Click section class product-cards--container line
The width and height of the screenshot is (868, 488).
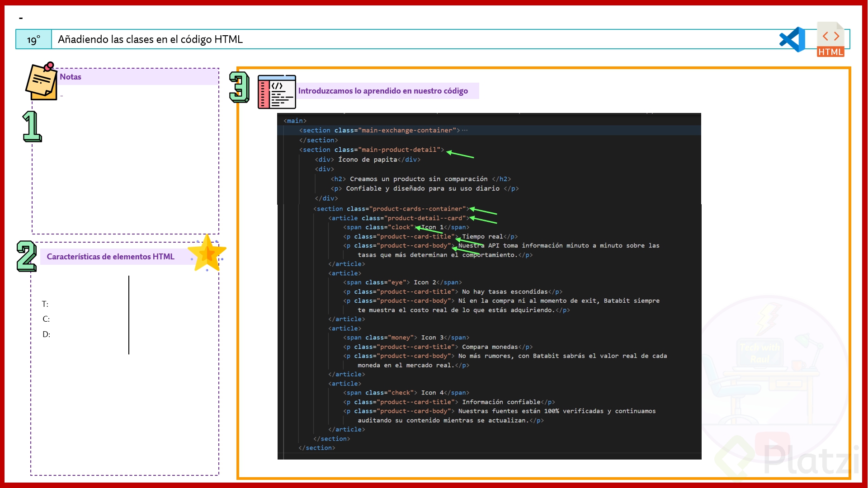(x=392, y=209)
